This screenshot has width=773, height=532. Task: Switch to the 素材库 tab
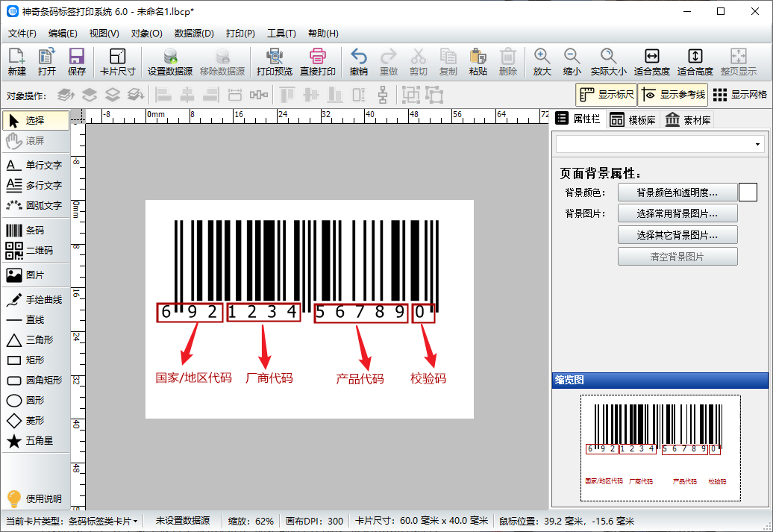[x=688, y=120]
